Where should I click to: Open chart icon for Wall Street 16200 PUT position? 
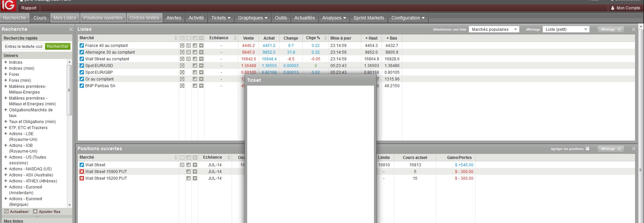click(x=188, y=178)
